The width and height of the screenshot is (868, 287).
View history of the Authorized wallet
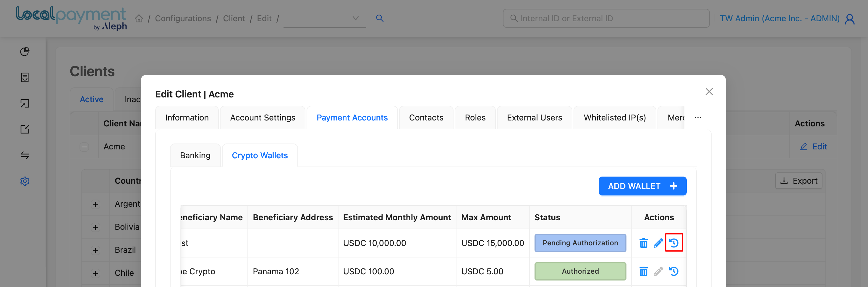[673, 271]
